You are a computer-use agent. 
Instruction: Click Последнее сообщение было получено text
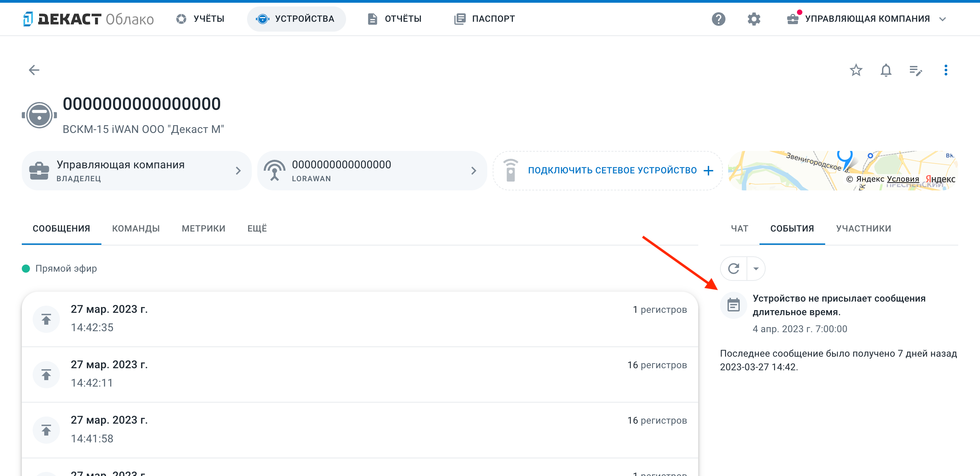pos(838,360)
